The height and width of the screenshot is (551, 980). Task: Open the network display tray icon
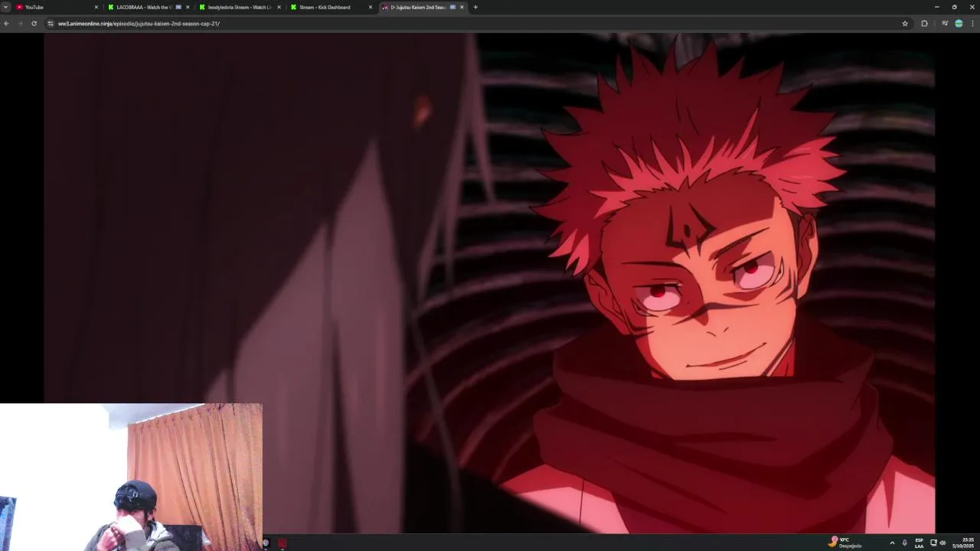933,543
